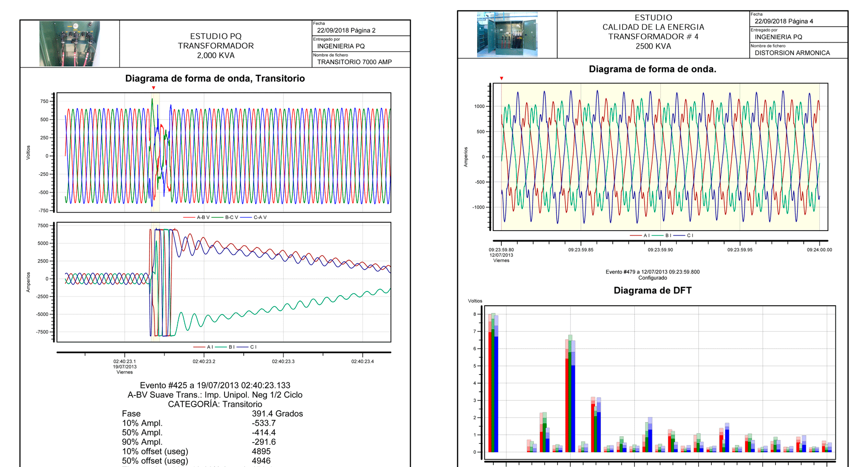
Task: Click the DISTORSION ARMONICA file name field
Action: tap(792, 53)
